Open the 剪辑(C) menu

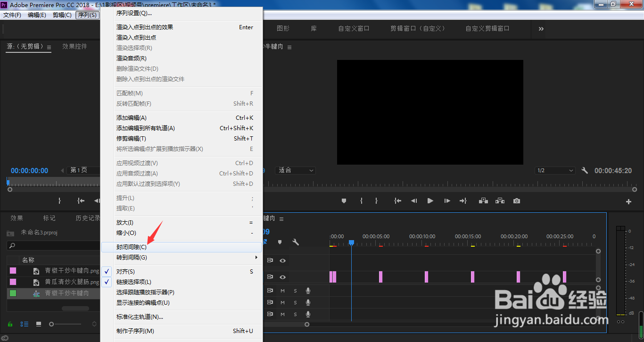62,15
